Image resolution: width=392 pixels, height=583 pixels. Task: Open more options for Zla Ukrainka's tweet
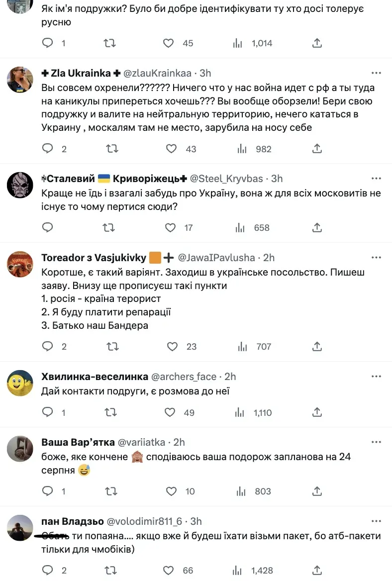(377, 73)
